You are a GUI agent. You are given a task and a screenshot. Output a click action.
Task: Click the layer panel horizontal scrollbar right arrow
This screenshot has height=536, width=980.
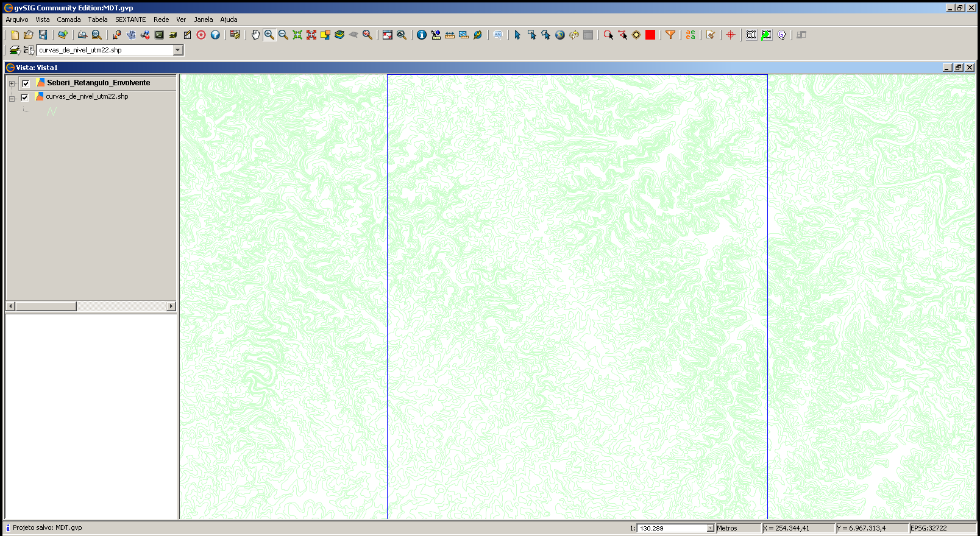click(171, 306)
